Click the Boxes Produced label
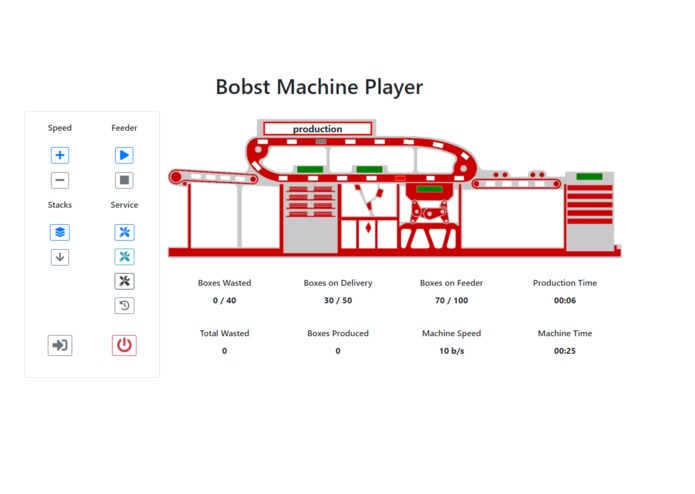This screenshot has height=494, width=695. point(338,333)
